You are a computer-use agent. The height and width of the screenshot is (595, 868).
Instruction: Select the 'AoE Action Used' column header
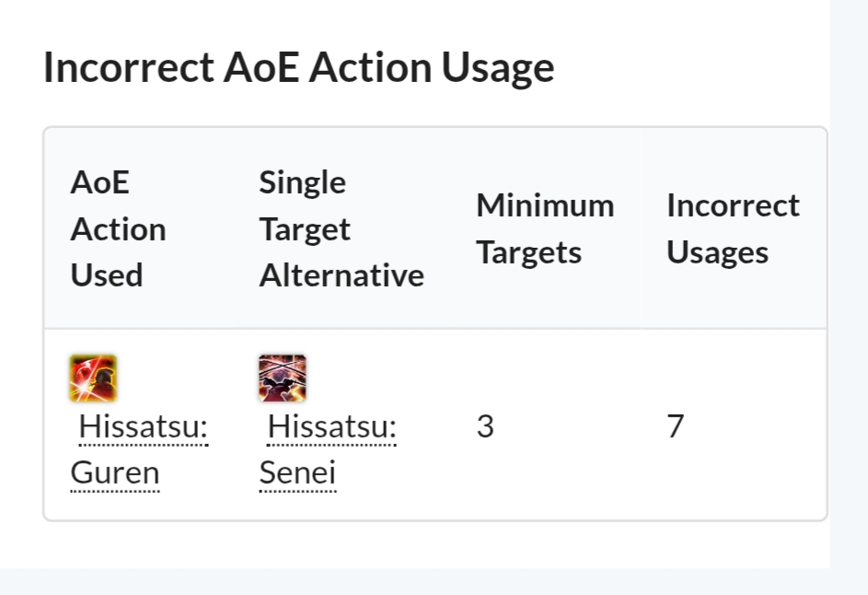(118, 228)
